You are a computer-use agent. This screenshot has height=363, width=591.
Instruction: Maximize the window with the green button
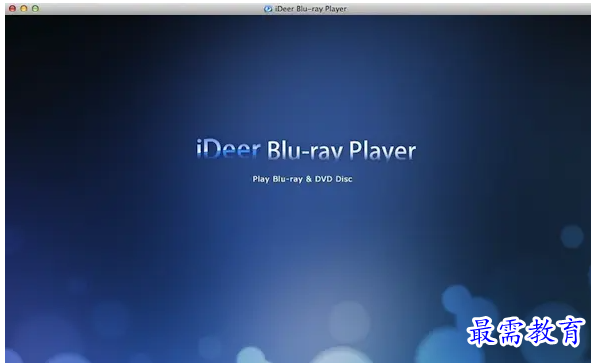(x=35, y=8)
